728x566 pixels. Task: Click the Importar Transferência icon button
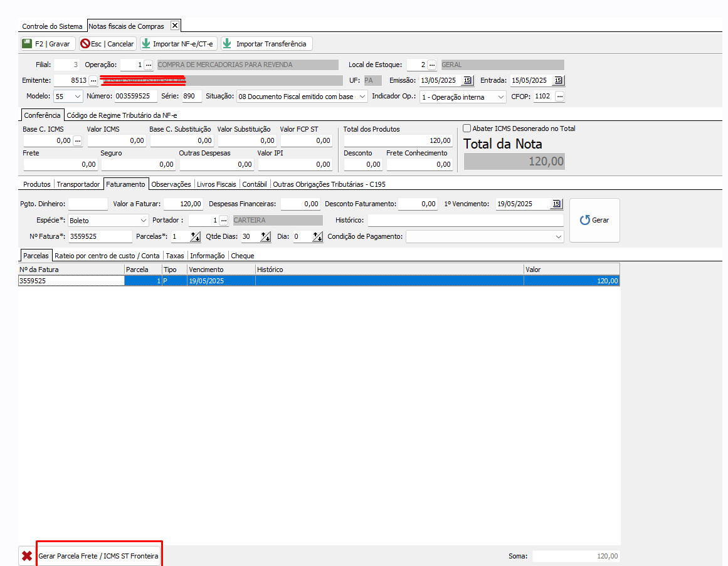click(227, 44)
